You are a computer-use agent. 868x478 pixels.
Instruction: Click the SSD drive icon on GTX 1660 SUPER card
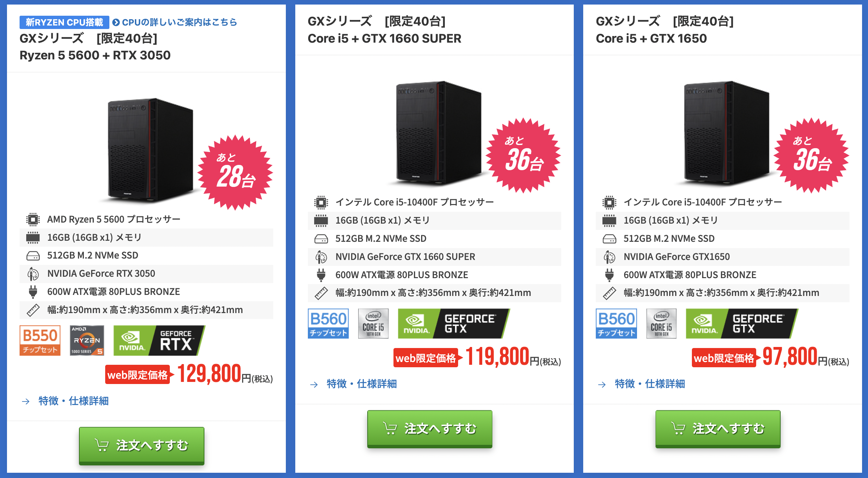coord(321,239)
